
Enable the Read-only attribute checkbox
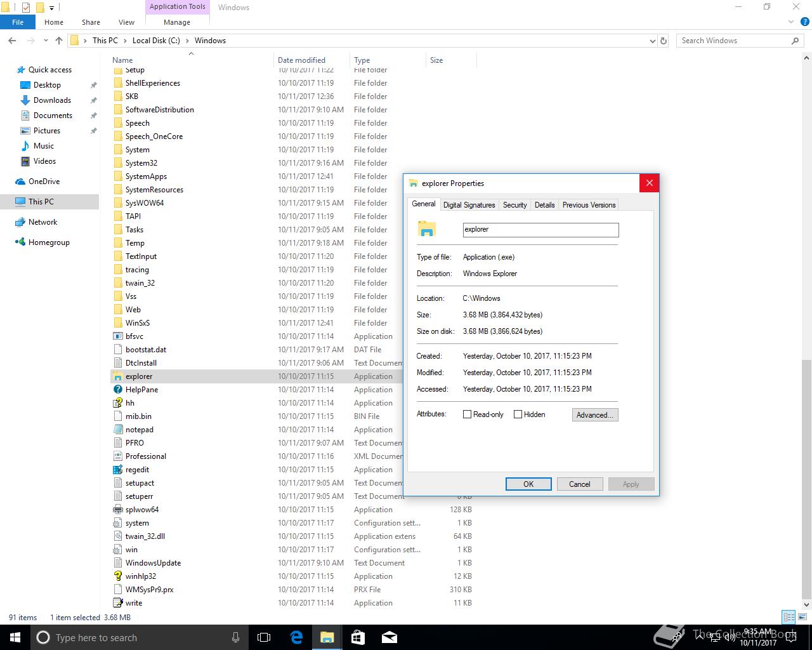468,415
